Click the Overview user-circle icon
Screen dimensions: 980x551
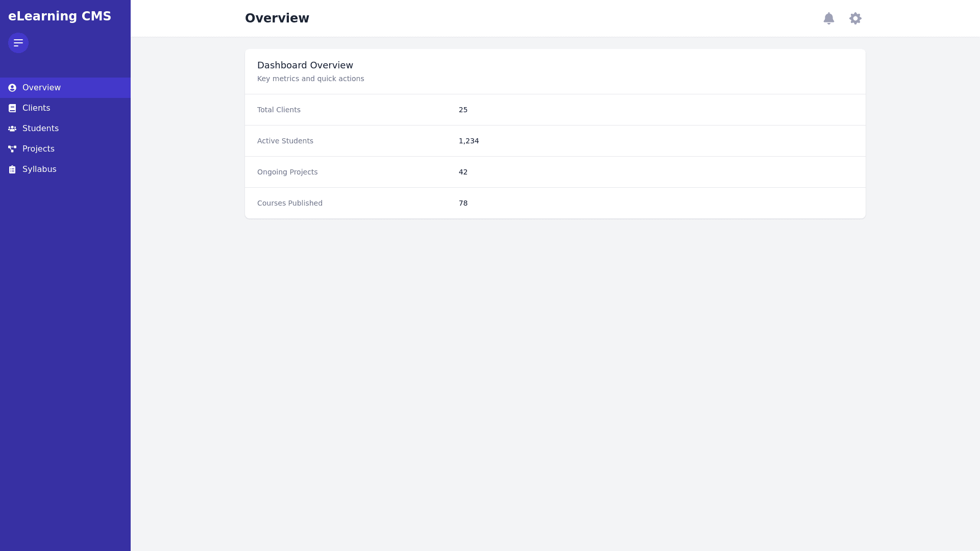click(x=12, y=88)
